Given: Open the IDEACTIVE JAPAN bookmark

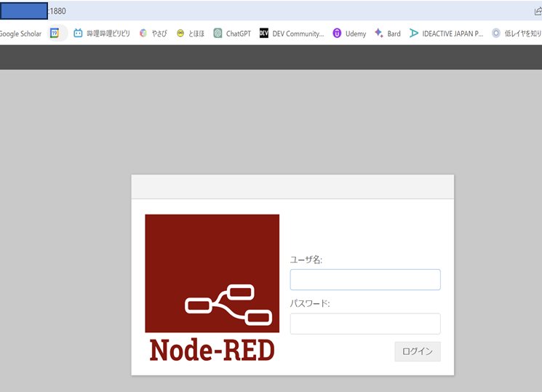Looking at the screenshot, I should [x=446, y=33].
